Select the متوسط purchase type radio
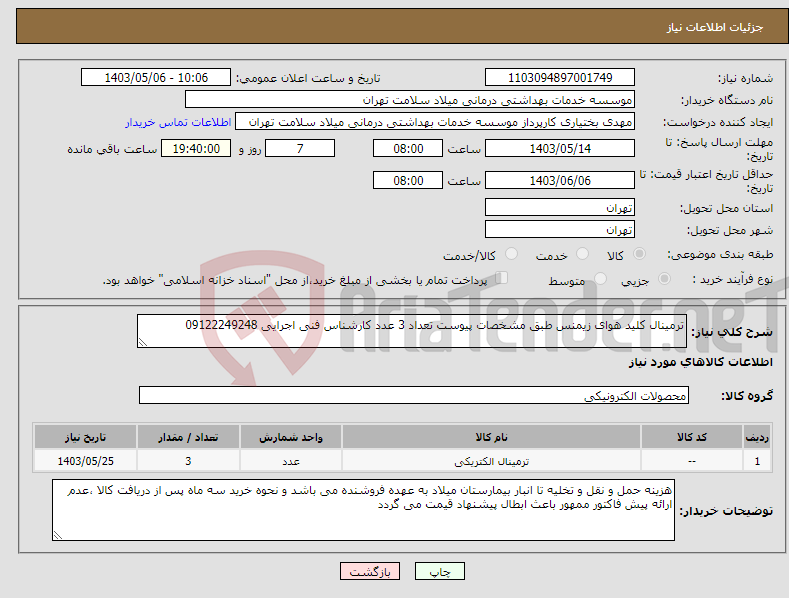This screenshot has height=598, width=789. point(600,279)
